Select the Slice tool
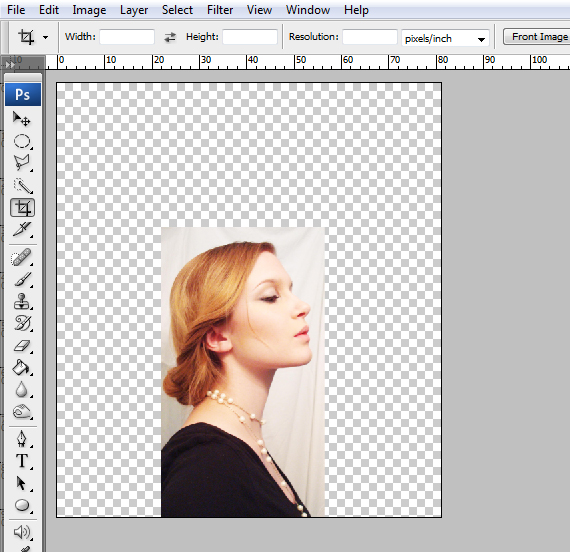The image size is (570, 552). click(x=22, y=229)
